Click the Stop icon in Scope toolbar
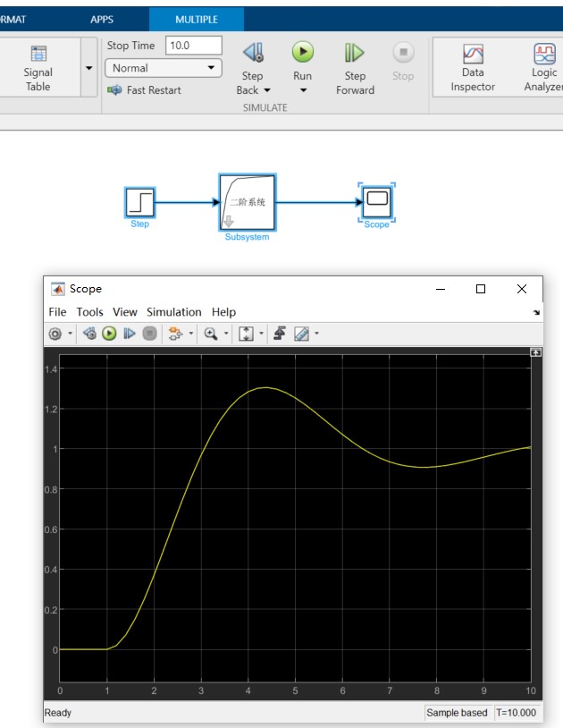The width and height of the screenshot is (563, 728). (149, 334)
